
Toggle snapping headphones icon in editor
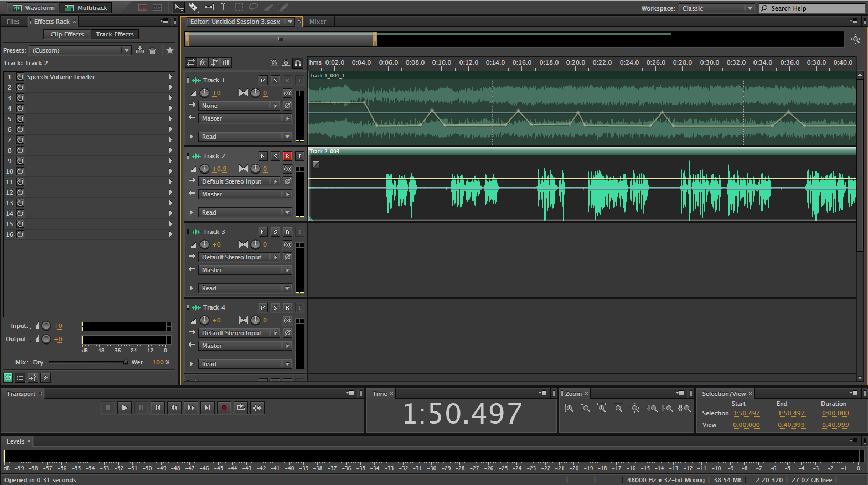coord(298,62)
